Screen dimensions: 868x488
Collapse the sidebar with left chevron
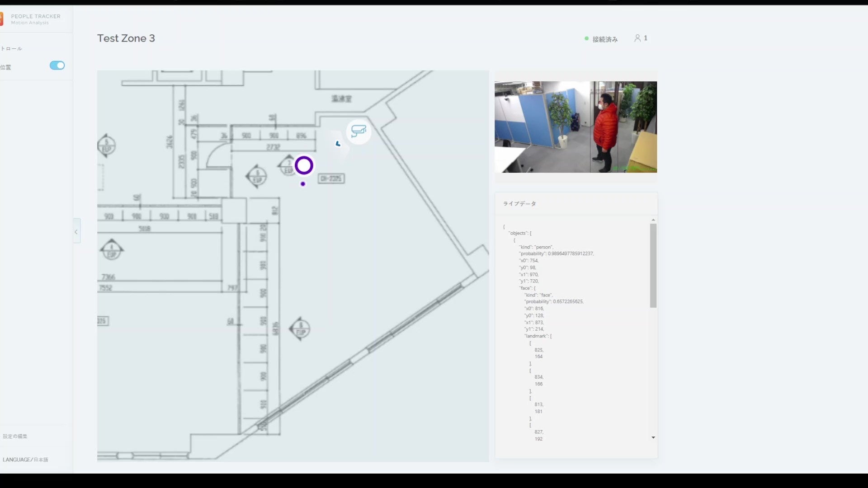pyautogui.click(x=76, y=231)
